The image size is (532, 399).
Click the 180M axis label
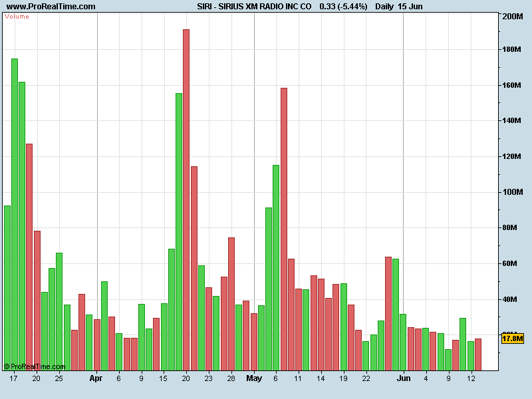click(511, 49)
